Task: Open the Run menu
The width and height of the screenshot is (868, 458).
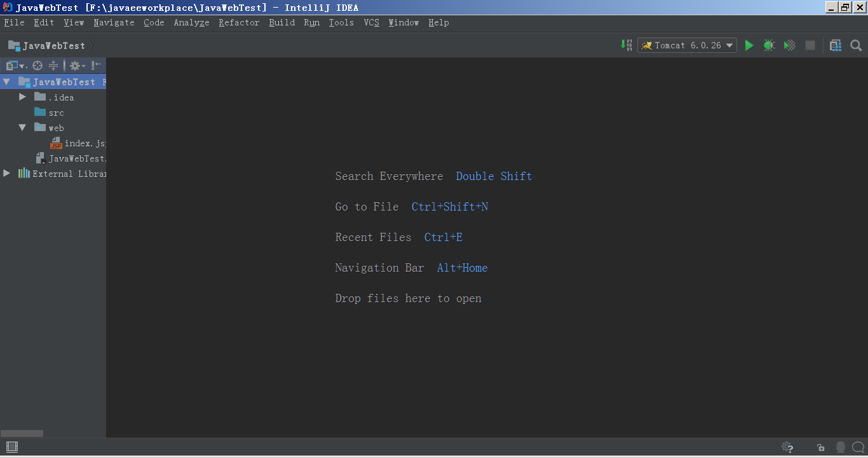Action: pos(311,22)
